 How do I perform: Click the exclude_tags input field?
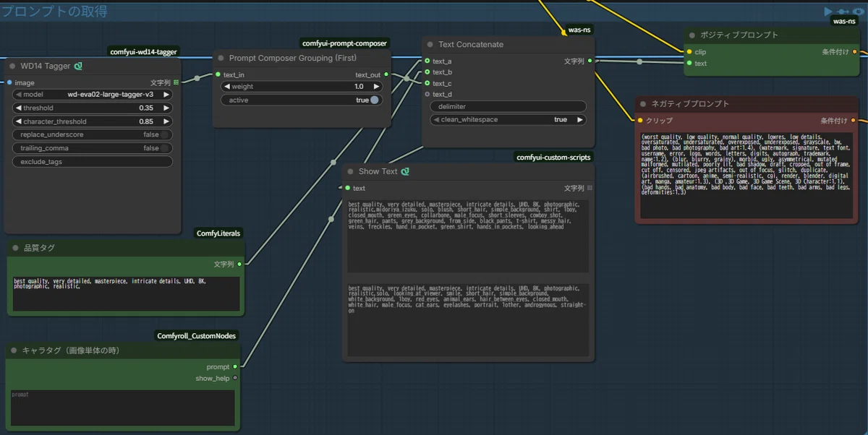(93, 162)
